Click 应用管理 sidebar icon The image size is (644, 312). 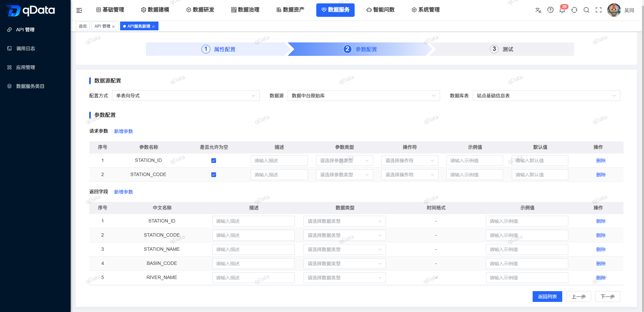[9, 67]
